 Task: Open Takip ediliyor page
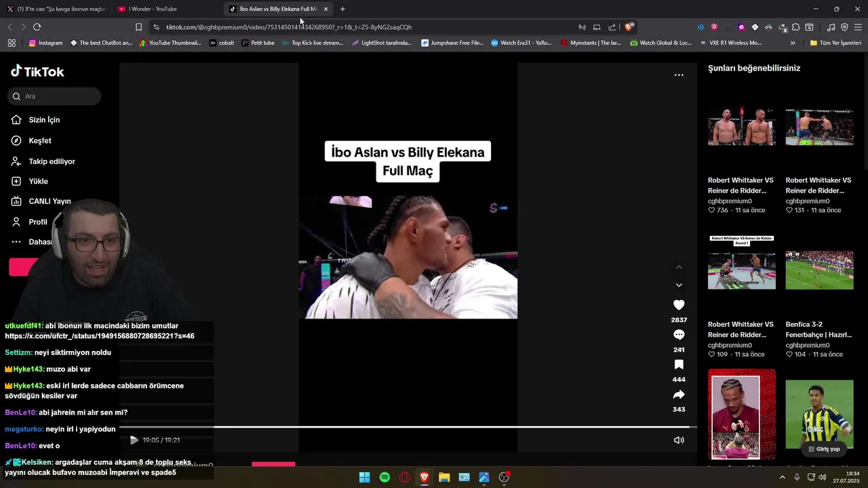pyautogui.click(x=43, y=161)
